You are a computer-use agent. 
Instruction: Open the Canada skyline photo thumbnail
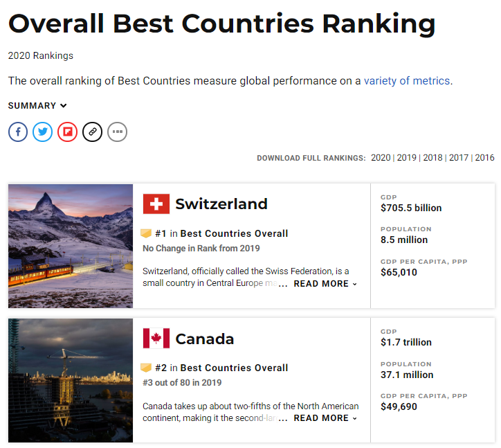click(x=71, y=380)
